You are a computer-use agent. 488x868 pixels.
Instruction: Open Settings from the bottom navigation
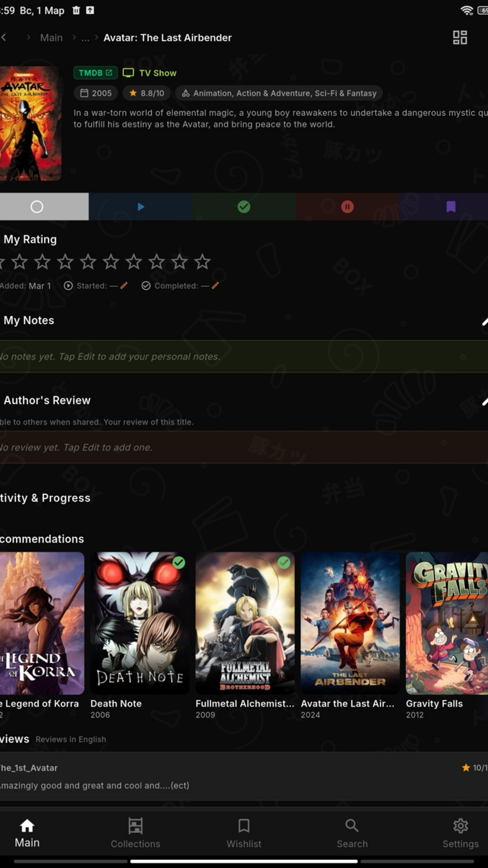[460, 833]
